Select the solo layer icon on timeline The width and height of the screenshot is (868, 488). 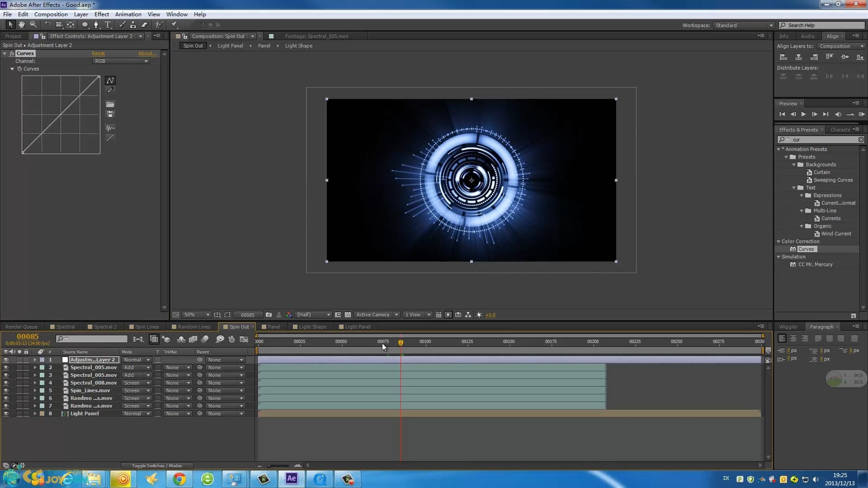pos(19,352)
